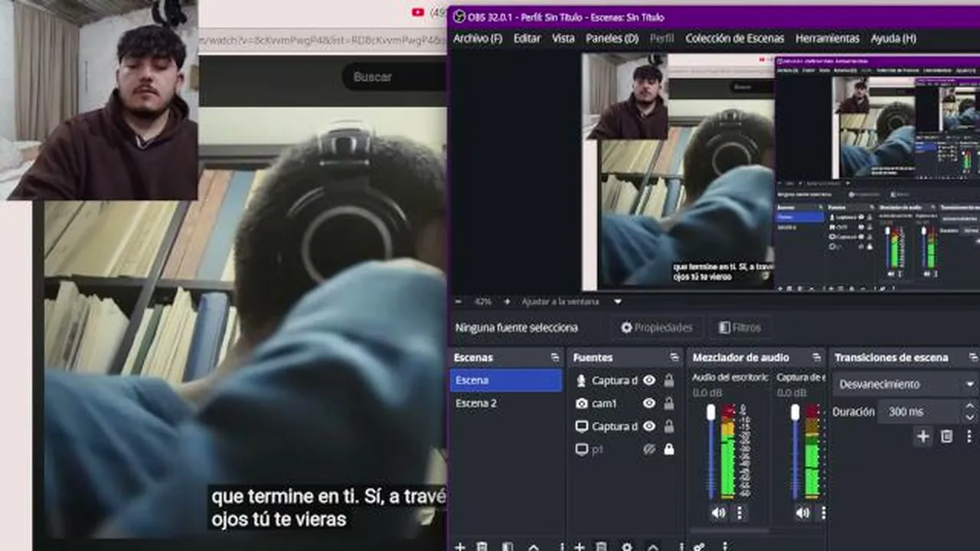
Task: Hide the display Captura d source
Action: pos(649,426)
